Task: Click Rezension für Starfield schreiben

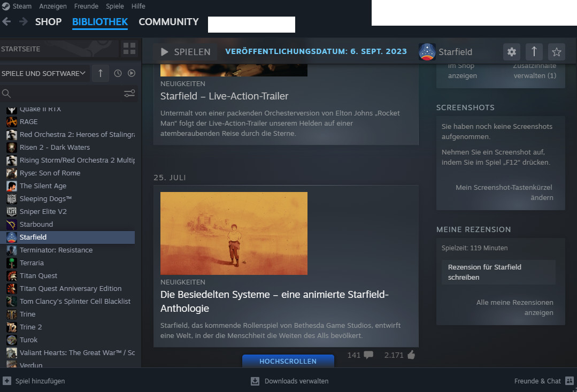Action: tap(498, 272)
